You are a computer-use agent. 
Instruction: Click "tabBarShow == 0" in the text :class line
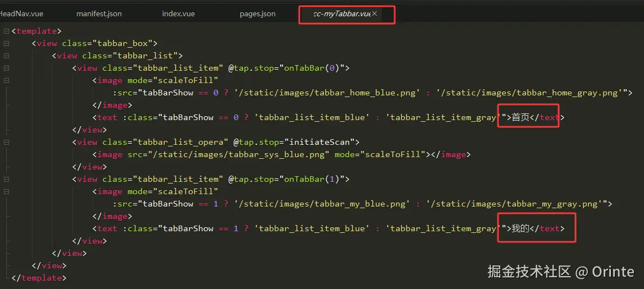point(201,117)
